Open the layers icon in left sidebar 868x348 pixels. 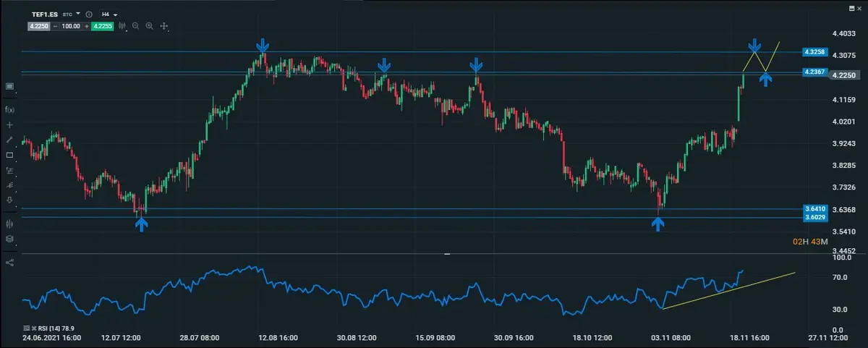[x=9, y=238]
